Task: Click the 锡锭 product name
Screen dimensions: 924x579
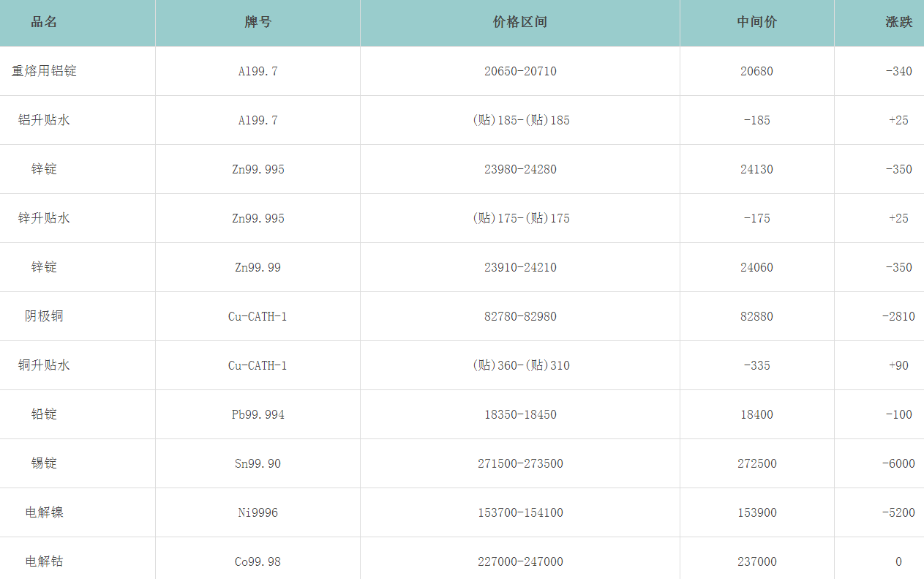Action: 44,463
